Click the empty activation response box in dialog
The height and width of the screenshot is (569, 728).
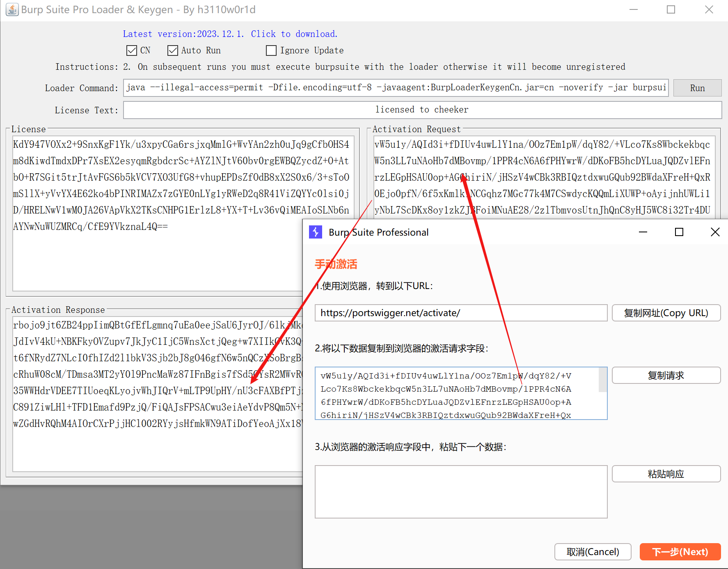[461, 492]
